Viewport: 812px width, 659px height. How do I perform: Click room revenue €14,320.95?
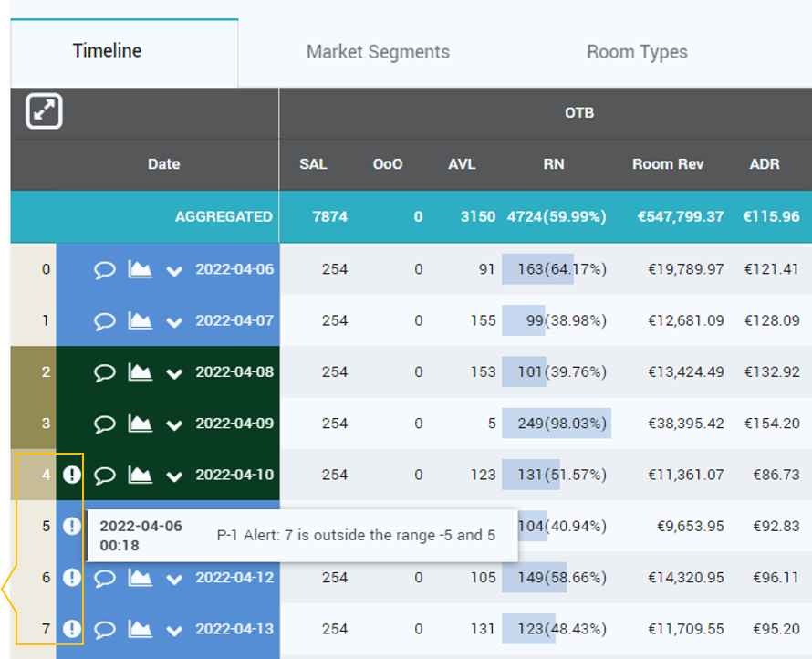(x=686, y=578)
